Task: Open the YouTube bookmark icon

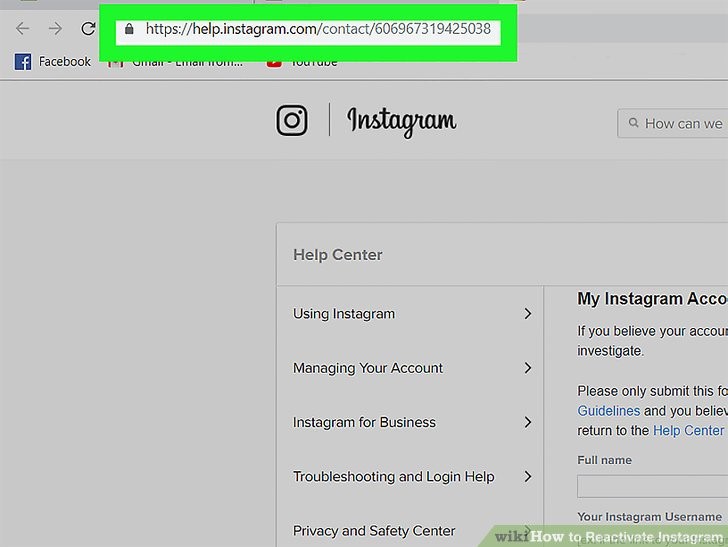Action: pos(274,64)
